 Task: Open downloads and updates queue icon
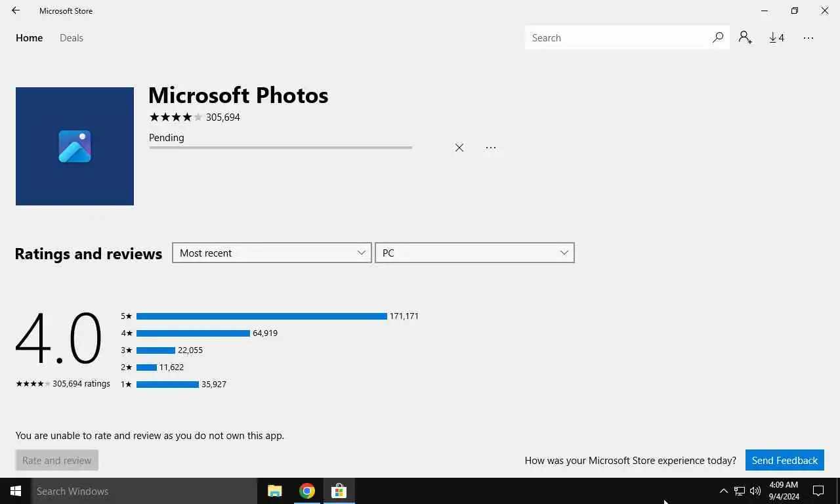777,38
